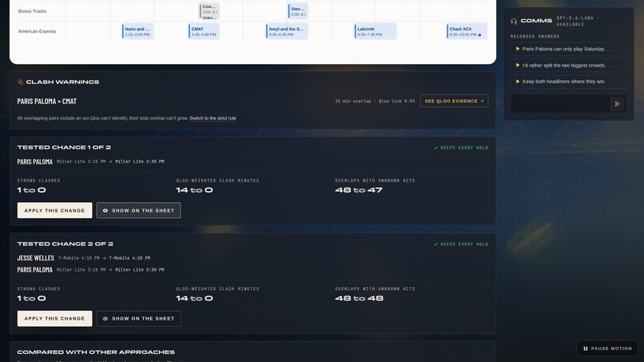Click the American Express stage label
This screenshot has width=644, height=362.
37,31
